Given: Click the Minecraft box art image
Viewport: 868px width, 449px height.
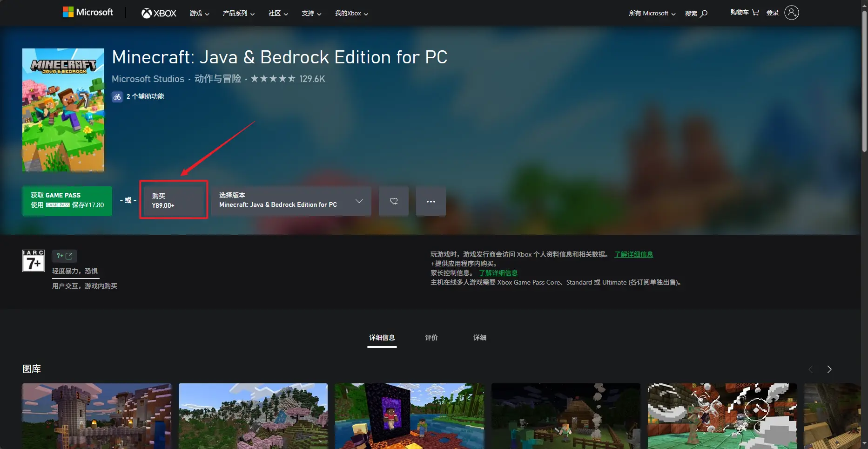Looking at the screenshot, I should (63, 110).
